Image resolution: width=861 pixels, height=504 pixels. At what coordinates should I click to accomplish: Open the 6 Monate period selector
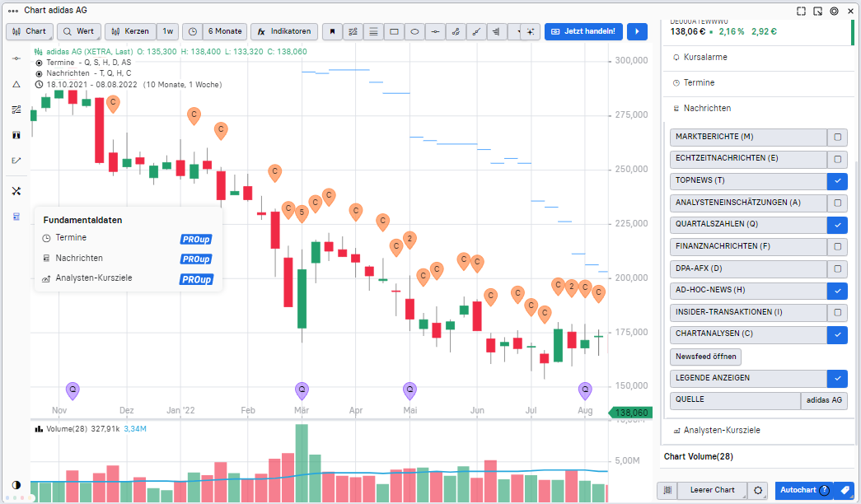225,32
